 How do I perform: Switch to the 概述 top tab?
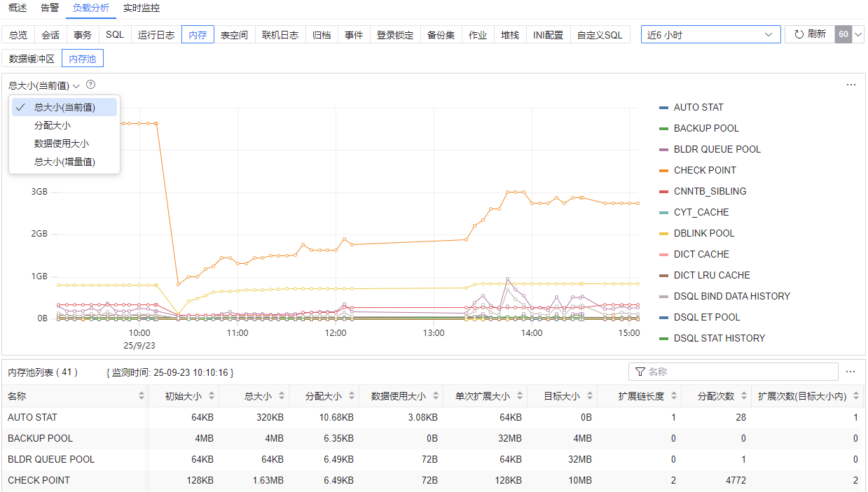18,8
